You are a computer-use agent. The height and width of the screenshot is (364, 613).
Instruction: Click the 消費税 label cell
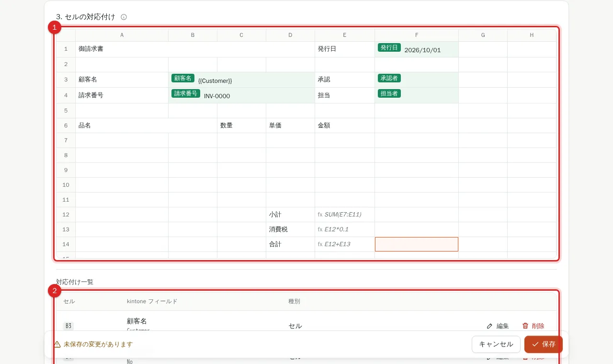point(290,229)
